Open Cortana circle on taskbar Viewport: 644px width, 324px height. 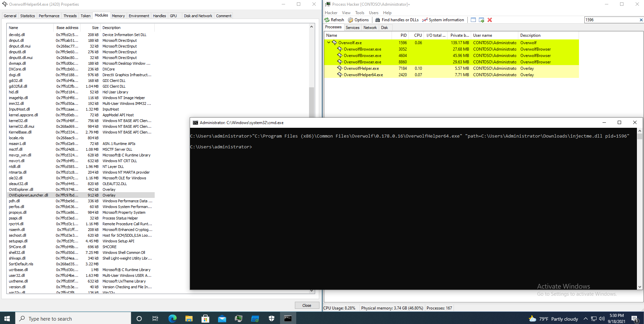[x=139, y=318]
